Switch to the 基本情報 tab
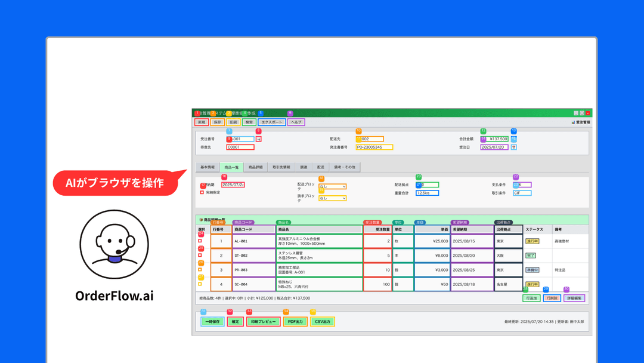This screenshot has width=644, height=363. tap(208, 167)
